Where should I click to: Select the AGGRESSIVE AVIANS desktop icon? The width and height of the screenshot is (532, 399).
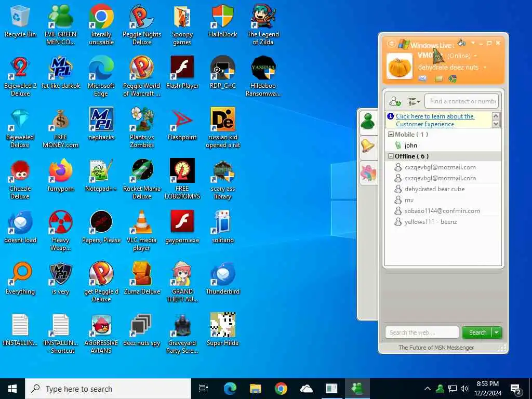pyautogui.click(x=101, y=334)
